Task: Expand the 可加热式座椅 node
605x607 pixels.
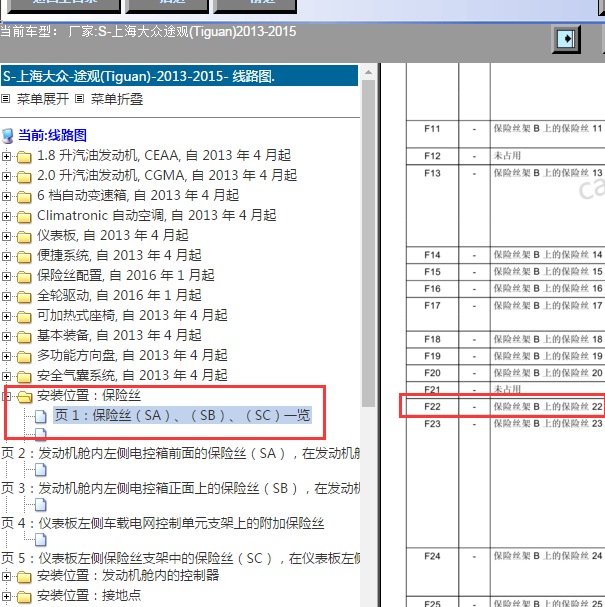Action: click(6, 316)
